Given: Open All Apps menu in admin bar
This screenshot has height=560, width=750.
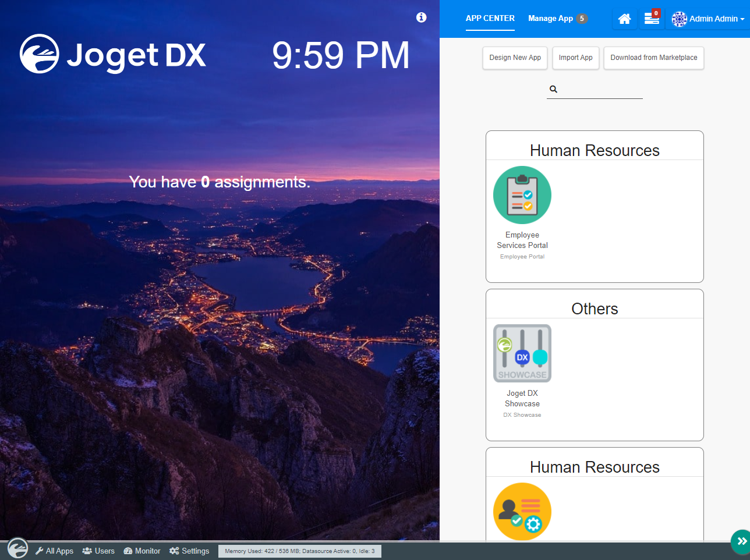Looking at the screenshot, I should (x=54, y=551).
